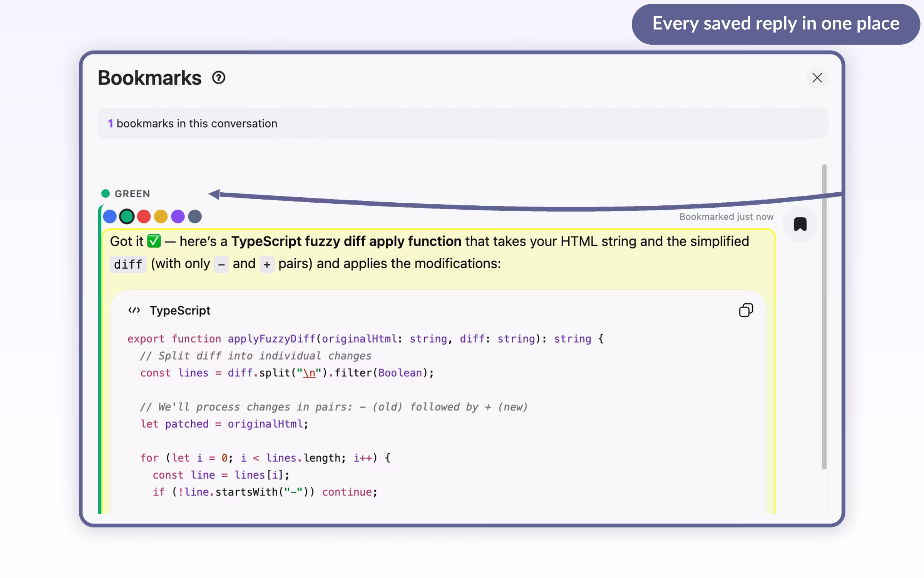Click the 'for (let i = 0' loop line
The height and width of the screenshot is (578, 924).
click(x=265, y=458)
